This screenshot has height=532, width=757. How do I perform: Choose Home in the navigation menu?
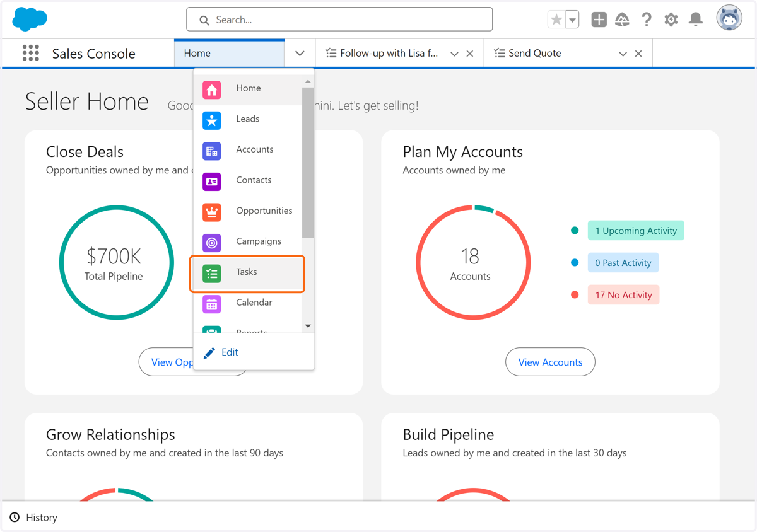click(x=247, y=88)
